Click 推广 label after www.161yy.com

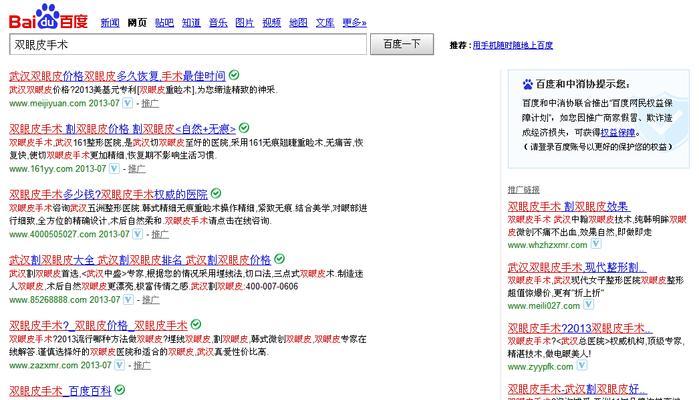point(137,169)
